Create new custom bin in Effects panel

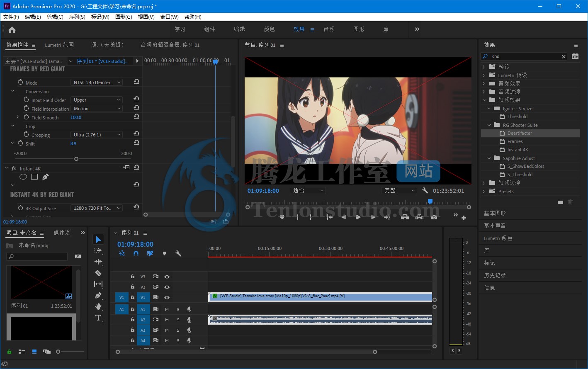(x=560, y=202)
